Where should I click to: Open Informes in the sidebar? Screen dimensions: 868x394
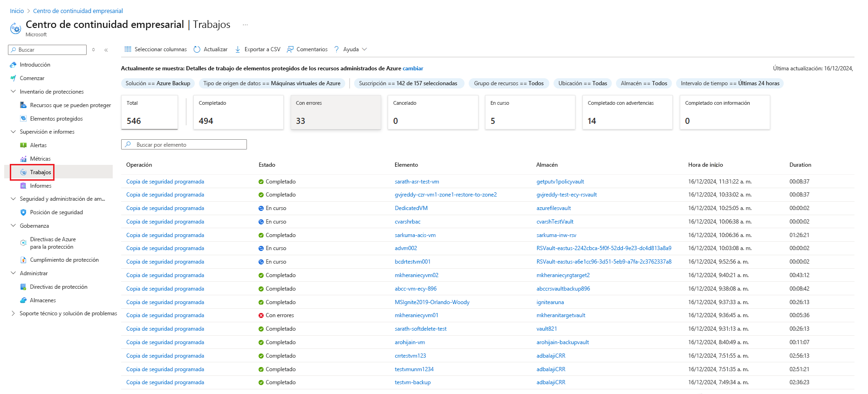pos(41,186)
